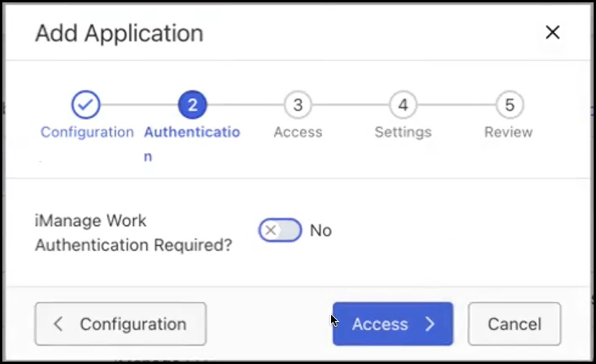The image size is (596, 364).
Task: Open the Configuration step label
Action: click(87, 132)
